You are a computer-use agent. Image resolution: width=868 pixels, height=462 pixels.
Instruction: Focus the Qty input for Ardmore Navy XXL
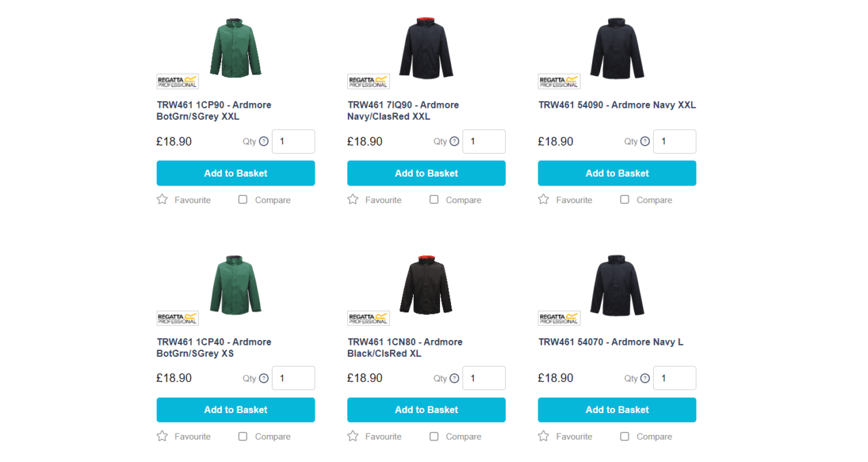point(674,142)
